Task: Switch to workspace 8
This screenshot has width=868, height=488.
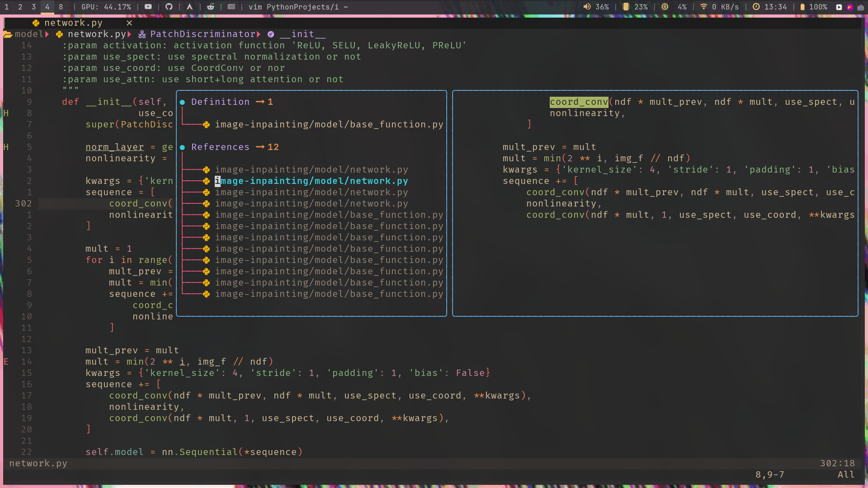Action: 61,7
